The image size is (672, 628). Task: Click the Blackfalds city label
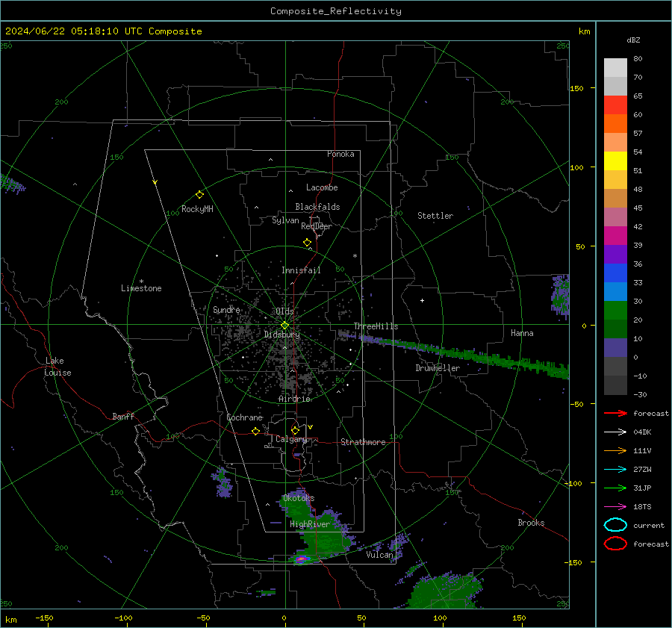pos(317,207)
